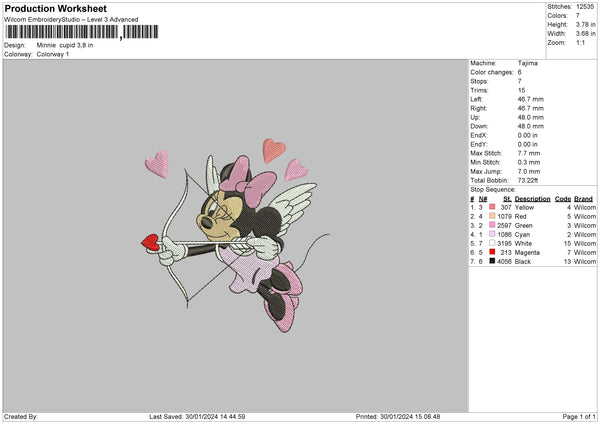Pick the pink swatch in the Green row
The height and width of the screenshot is (424, 600).
pos(492,225)
